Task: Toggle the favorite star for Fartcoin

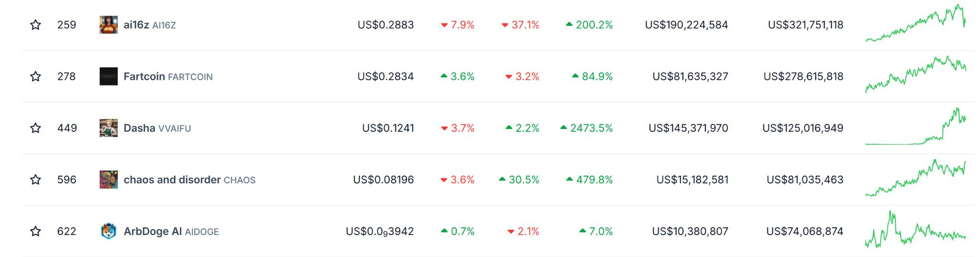Action: 35,76
